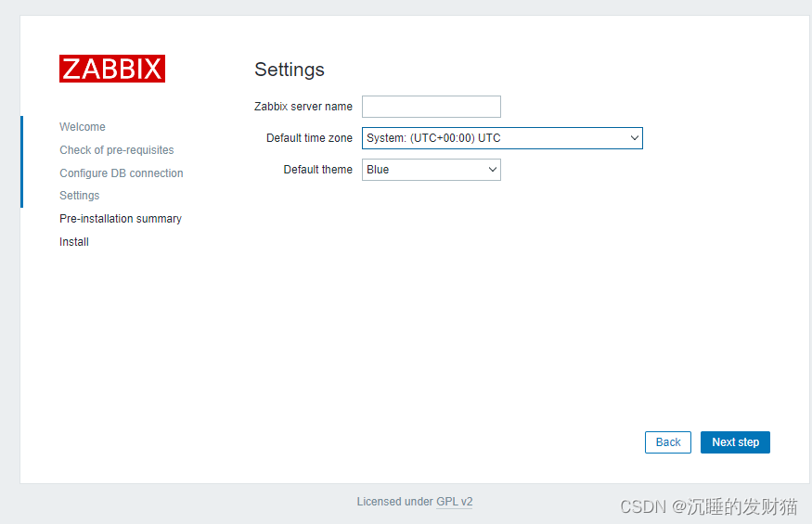Click the Zabbix logo

pyautogui.click(x=112, y=69)
